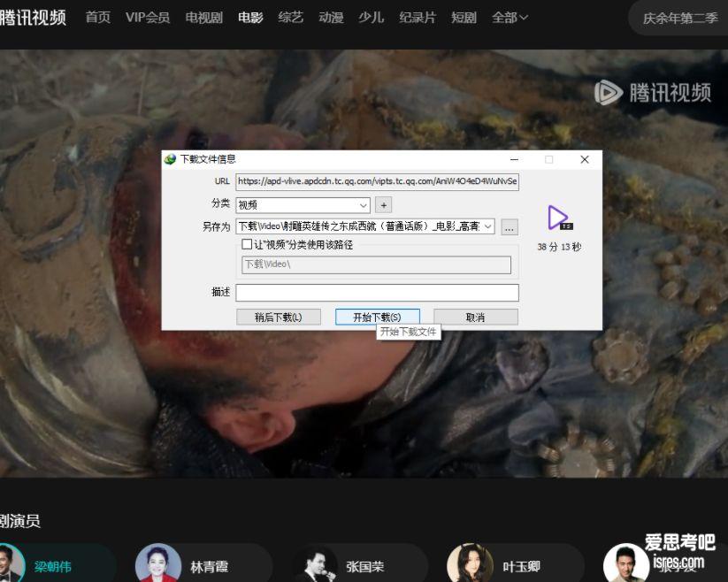
Task: Open the 纪录片 section
Action: click(x=418, y=18)
